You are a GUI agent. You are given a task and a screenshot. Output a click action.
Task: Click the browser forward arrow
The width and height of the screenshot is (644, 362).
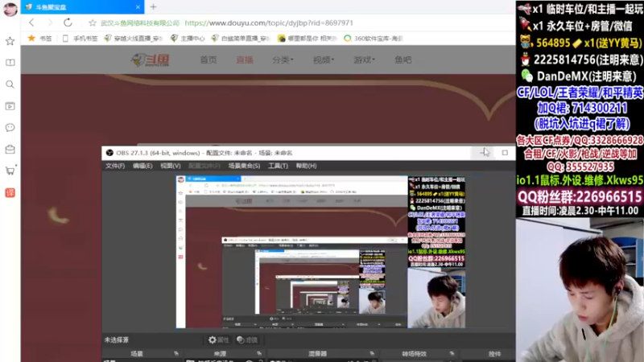[x=50, y=23]
